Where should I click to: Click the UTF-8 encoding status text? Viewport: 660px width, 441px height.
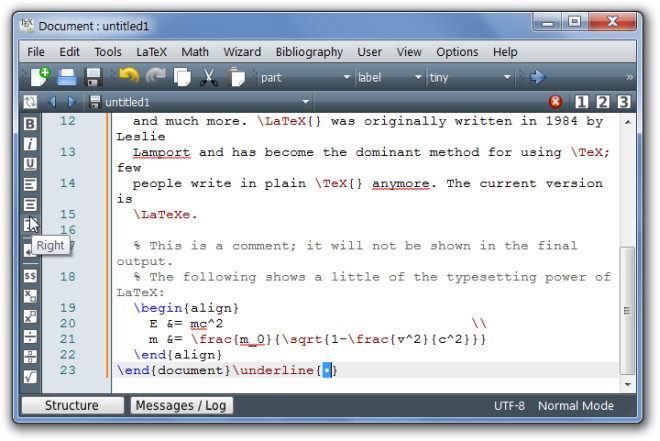(509, 406)
